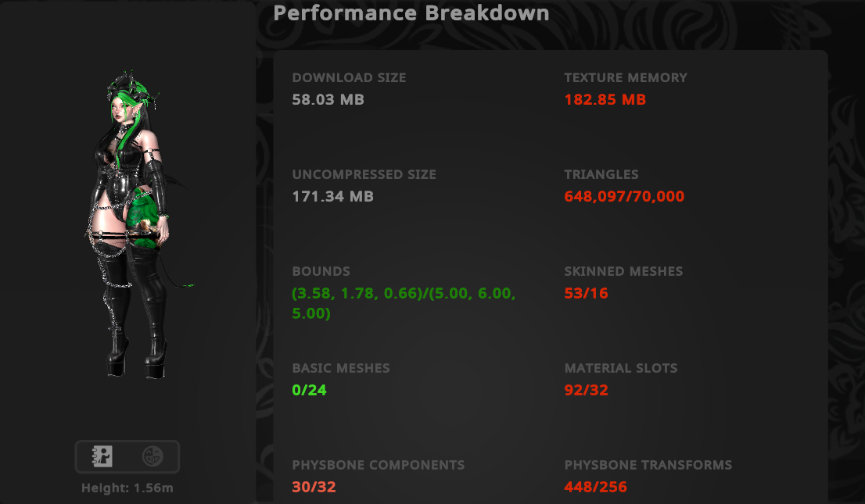
Task: Click the green Bounds values
Action: [404, 303]
